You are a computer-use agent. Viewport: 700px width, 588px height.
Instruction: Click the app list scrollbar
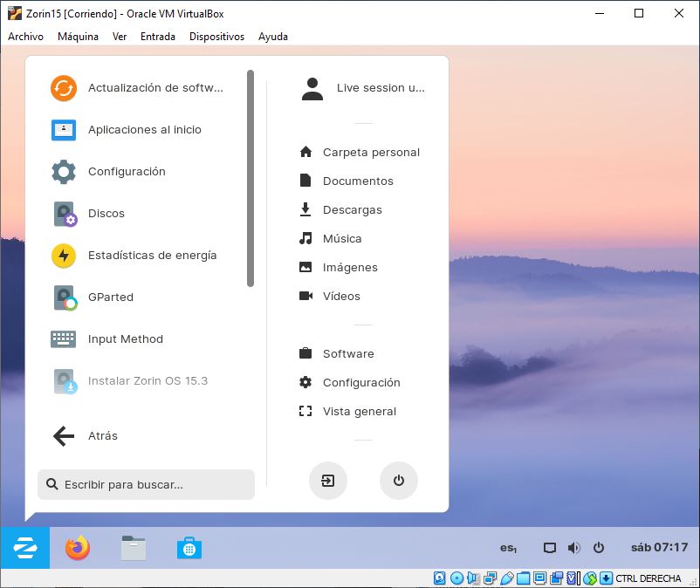[x=250, y=179]
